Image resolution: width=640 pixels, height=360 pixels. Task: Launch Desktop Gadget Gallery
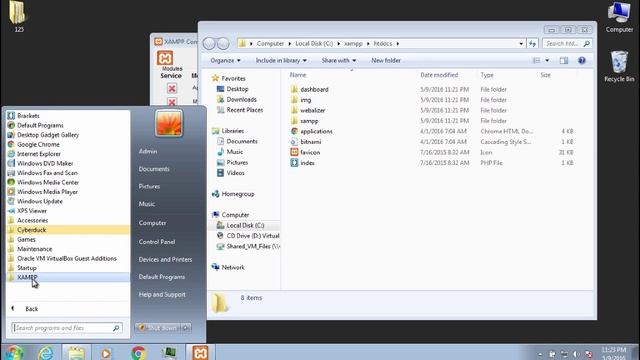click(48, 135)
